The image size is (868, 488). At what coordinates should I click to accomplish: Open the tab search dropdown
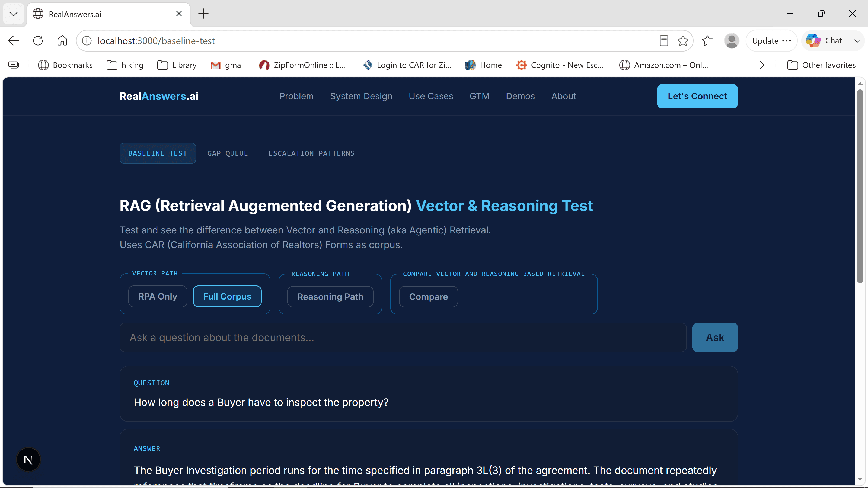(x=14, y=14)
